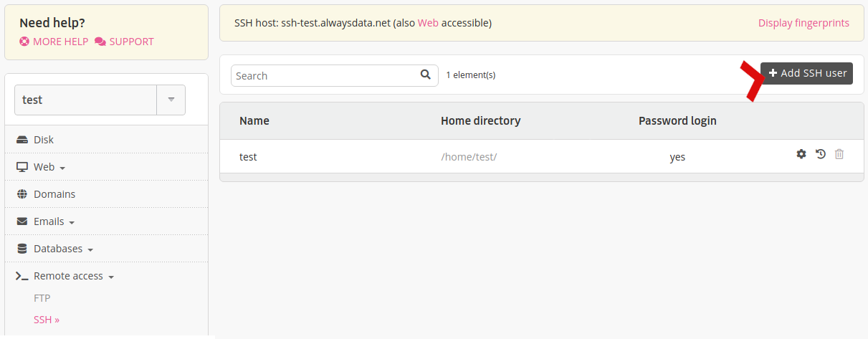868x339 pixels.
Task: Open history icon for test user
Action: point(821,154)
